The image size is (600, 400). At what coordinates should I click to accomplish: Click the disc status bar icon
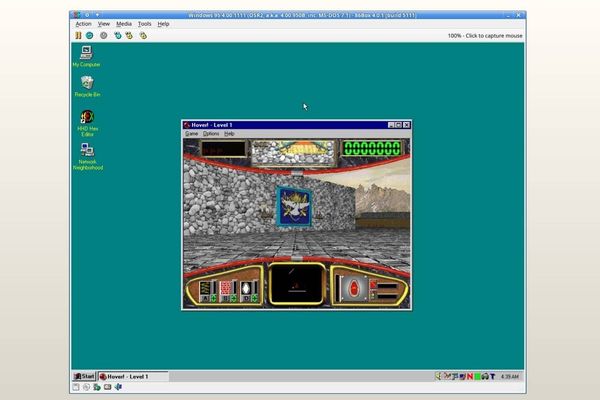click(x=86, y=387)
